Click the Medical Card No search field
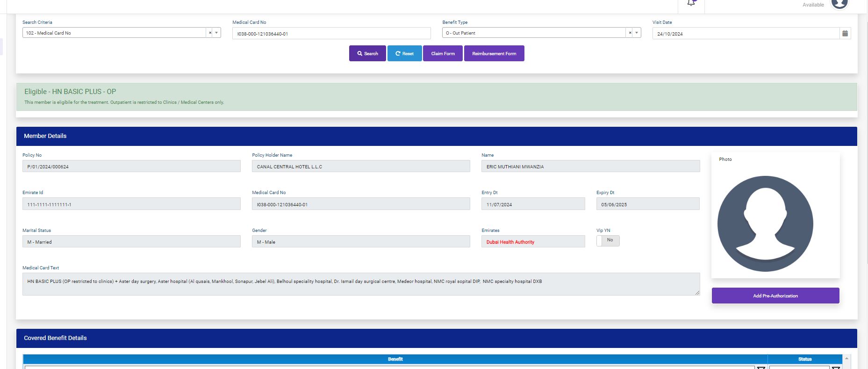 pos(331,34)
